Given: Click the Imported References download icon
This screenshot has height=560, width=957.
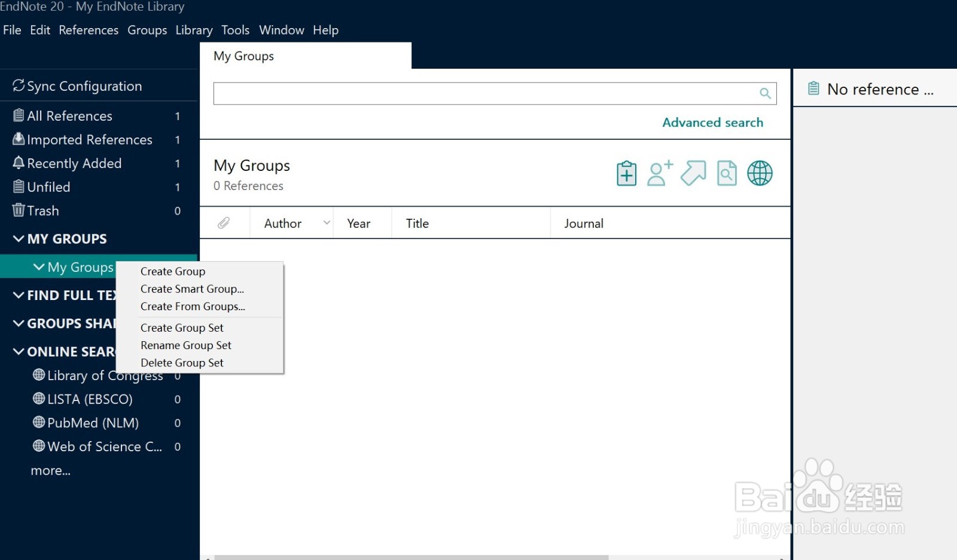Looking at the screenshot, I should click(19, 139).
